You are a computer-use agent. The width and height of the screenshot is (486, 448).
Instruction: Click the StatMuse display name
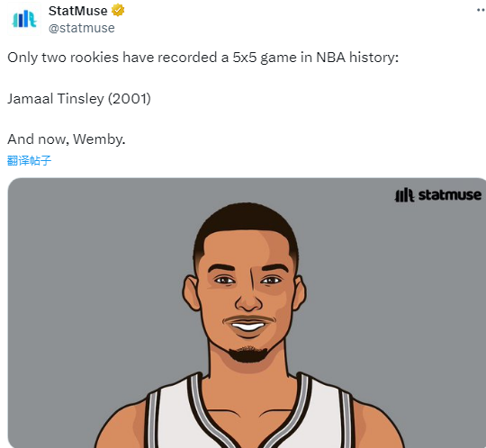tap(78, 11)
